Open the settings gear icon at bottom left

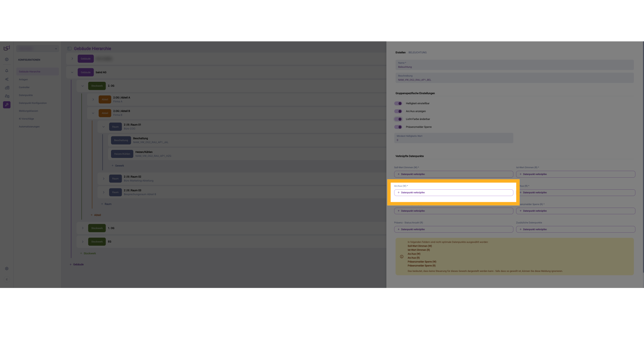pyautogui.click(x=7, y=269)
